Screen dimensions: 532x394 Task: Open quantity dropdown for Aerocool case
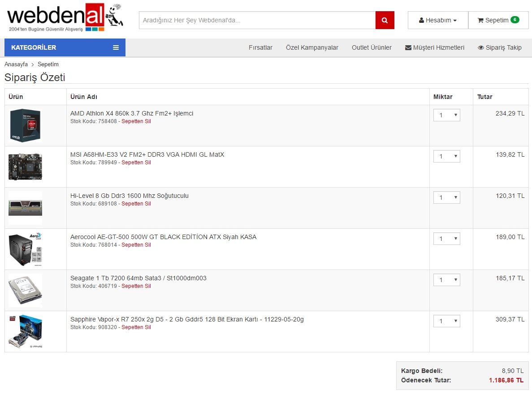coord(447,239)
